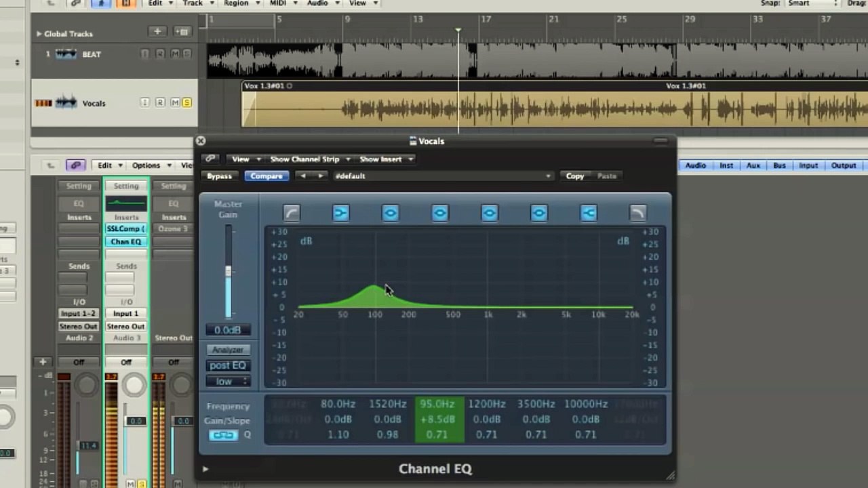Switch mixer filter to Bus tab
This screenshot has height=488, width=868.
[x=779, y=165]
